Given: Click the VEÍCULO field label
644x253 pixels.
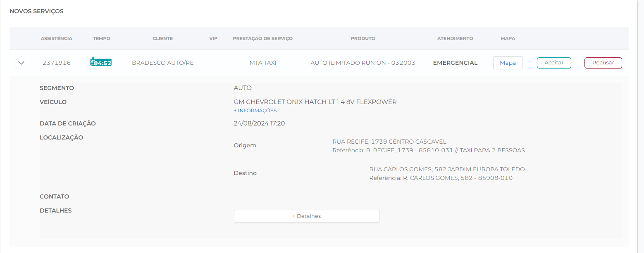Looking at the screenshot, I should coord(53,102).
